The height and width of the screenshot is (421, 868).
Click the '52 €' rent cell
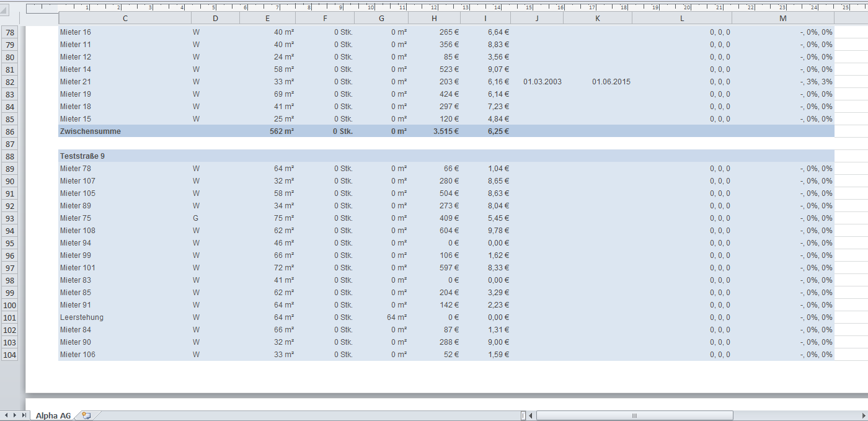[x=434, y=354]
